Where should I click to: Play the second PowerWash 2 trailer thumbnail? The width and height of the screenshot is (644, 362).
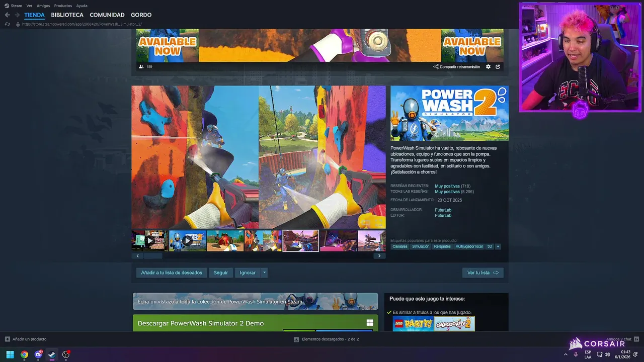click(x=187, y=241)
